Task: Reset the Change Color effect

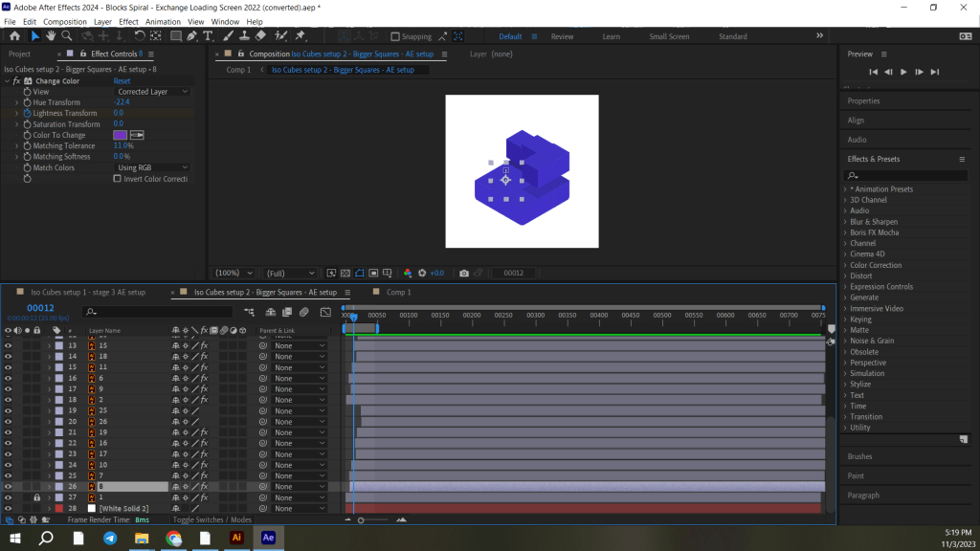Action: [x=122, y=81]
